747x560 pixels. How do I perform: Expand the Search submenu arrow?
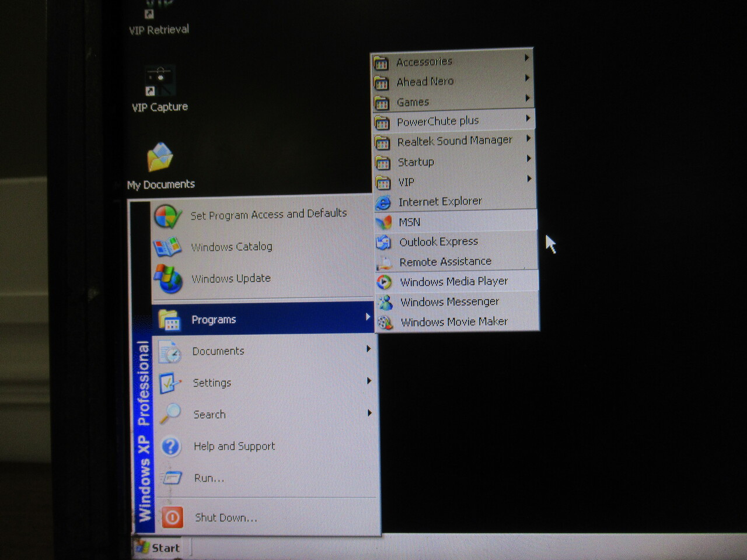click(369, 413)
